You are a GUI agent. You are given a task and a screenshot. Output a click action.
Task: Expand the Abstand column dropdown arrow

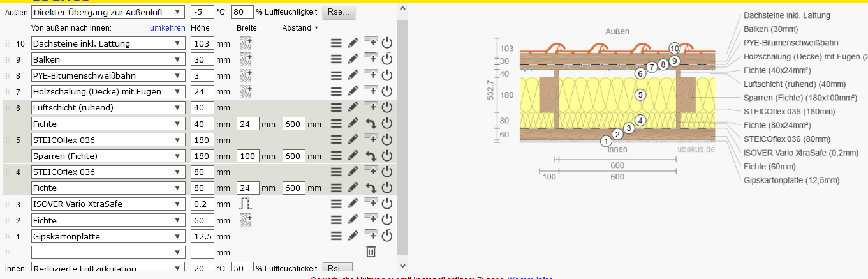316,28
